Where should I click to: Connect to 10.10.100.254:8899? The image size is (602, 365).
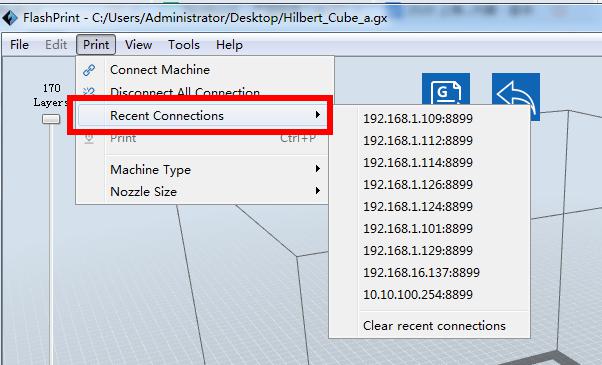point(430,294)
